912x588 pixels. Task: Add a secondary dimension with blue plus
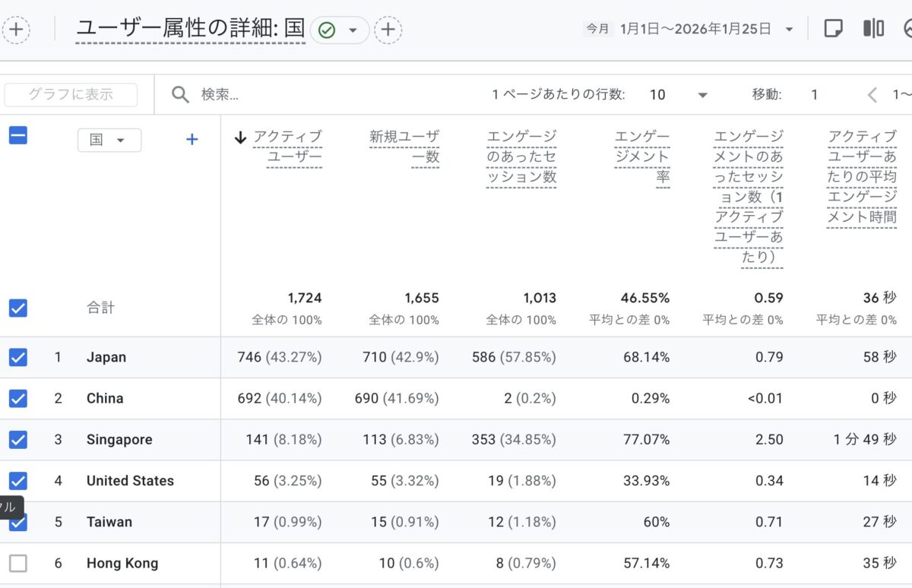[x=192, y=140]
